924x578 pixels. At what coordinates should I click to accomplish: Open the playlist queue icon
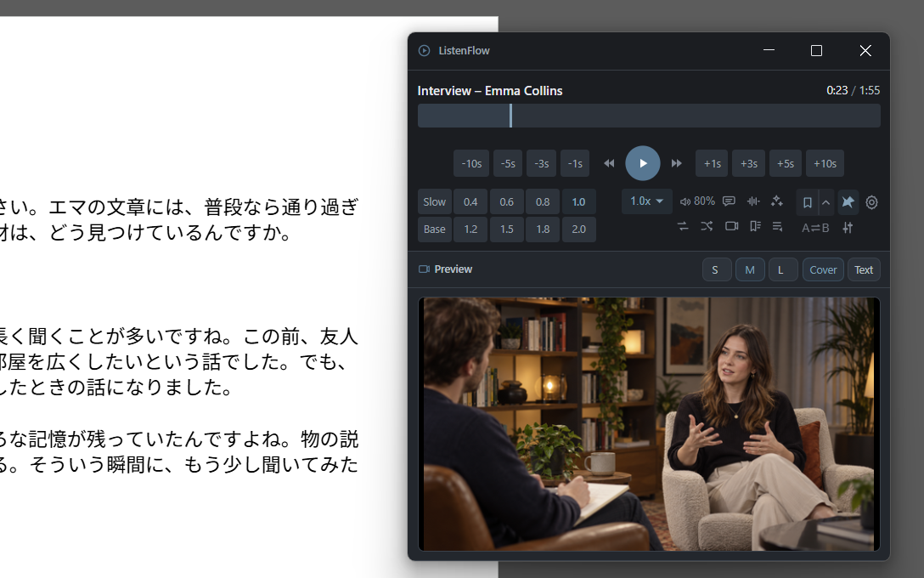coord(777,226)
